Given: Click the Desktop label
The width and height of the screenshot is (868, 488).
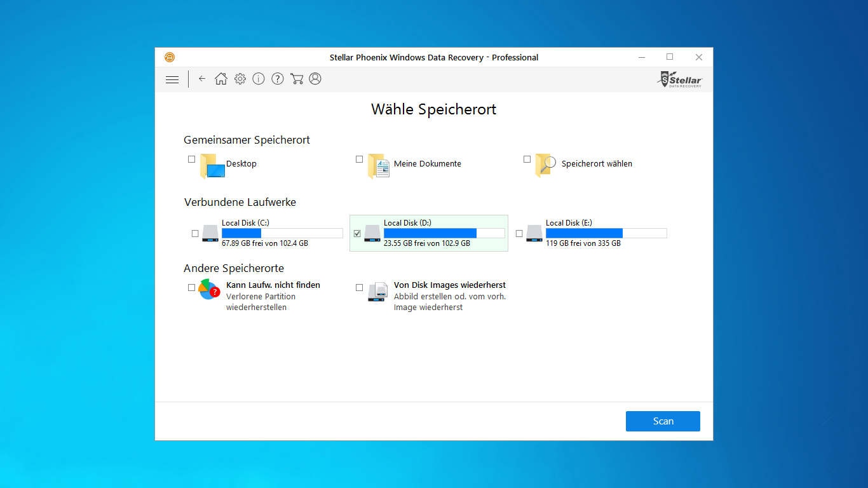Looking at the screenshot, I should coord(241,164).
